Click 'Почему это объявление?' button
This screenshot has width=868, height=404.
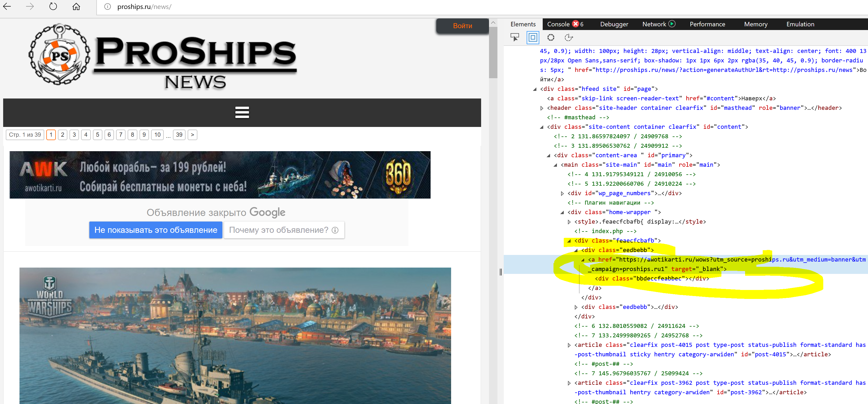tap(284, 230)
